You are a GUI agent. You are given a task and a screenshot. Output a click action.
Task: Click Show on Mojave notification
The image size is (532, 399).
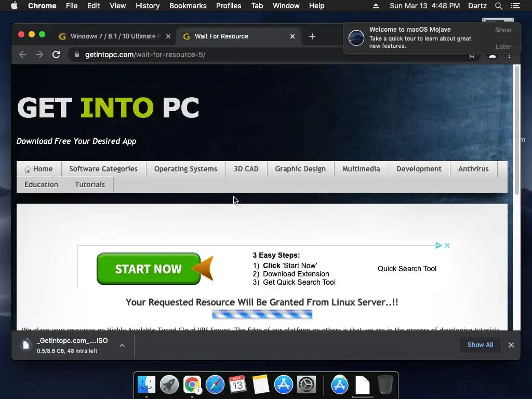pyautogui.click(x=503, y=30)
